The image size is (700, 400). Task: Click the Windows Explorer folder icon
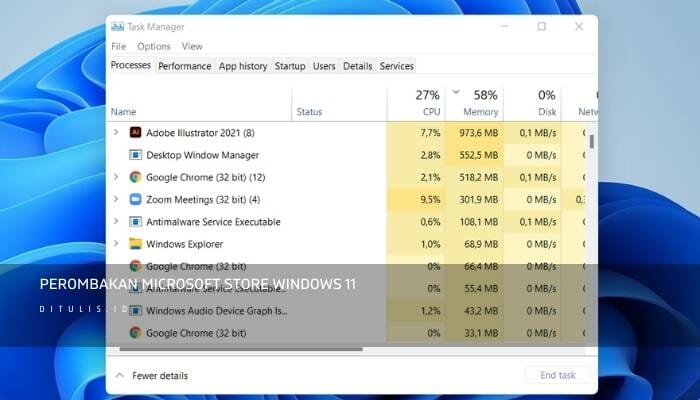point(135,244)
